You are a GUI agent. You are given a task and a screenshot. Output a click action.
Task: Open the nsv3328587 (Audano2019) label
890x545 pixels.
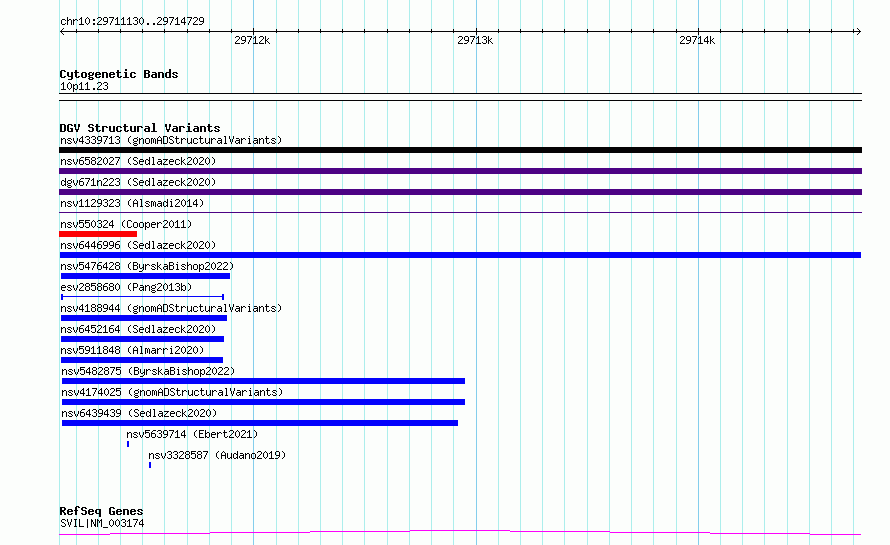[x=217, y=455]
